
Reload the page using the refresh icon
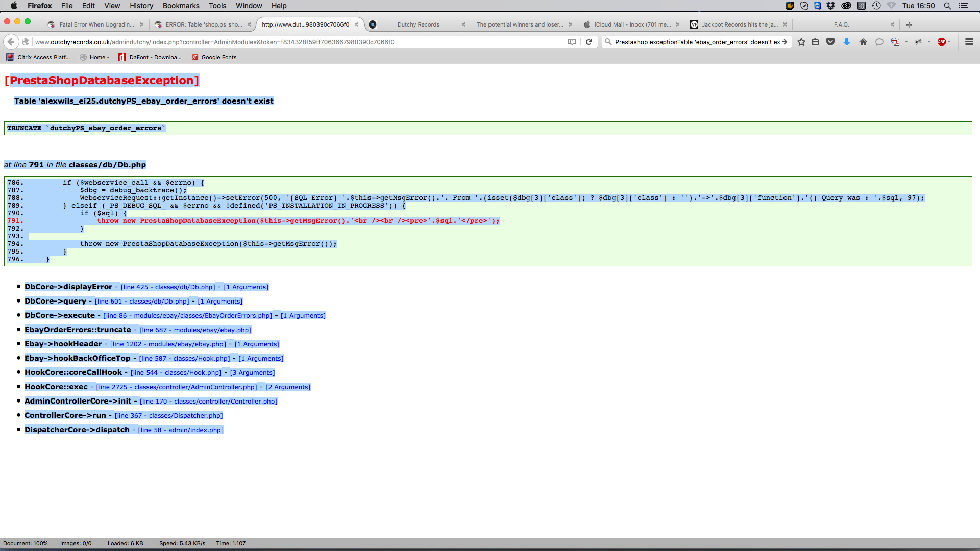click(589, 42)
